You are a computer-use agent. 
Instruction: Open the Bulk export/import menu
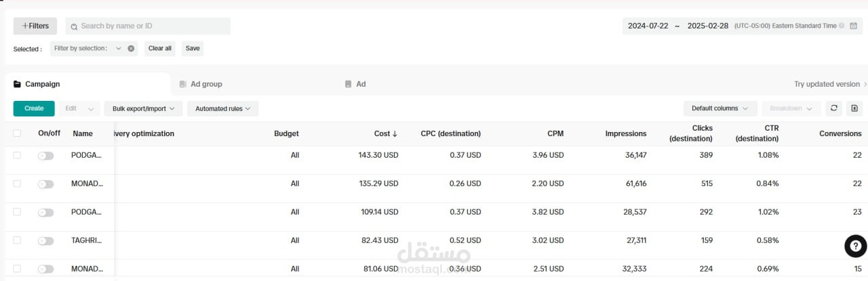tap(143, 108)
